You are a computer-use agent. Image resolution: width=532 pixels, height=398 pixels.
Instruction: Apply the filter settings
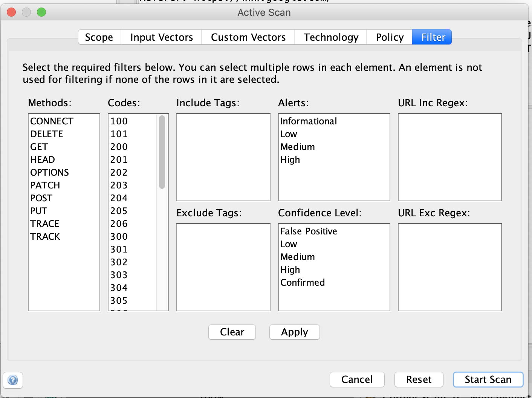coord(294,332)
